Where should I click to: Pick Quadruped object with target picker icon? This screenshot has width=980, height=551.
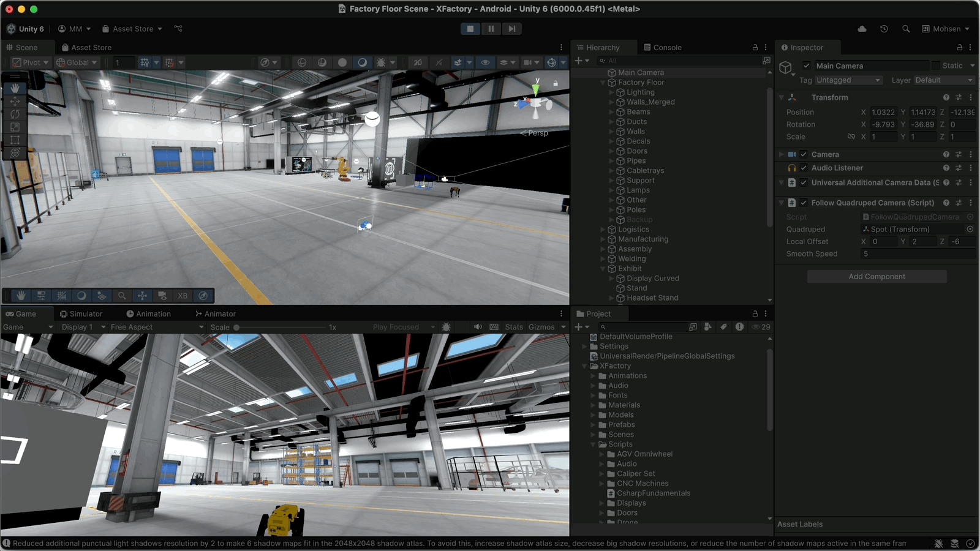tap(970, 229)
